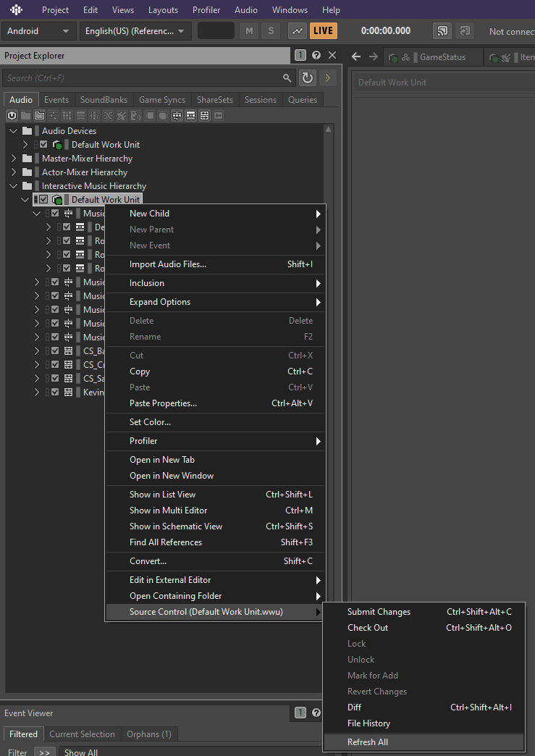Toggle the LIVE mode button

[x=324, y=31]
